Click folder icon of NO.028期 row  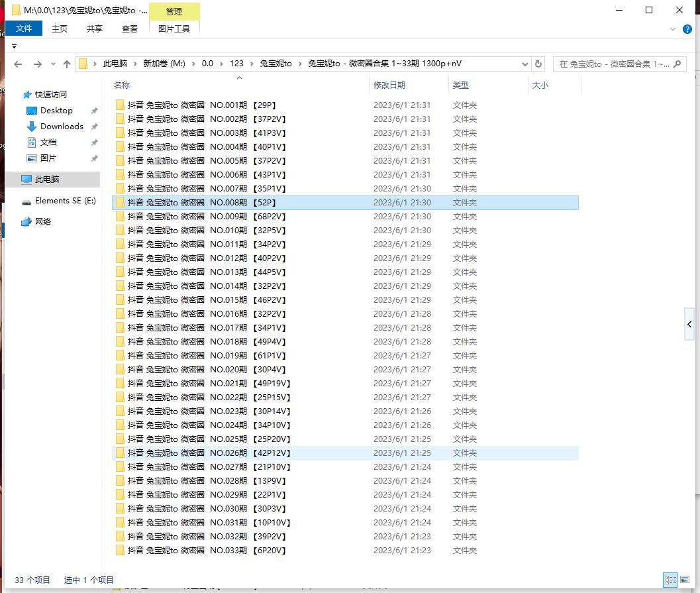(120, 481)
